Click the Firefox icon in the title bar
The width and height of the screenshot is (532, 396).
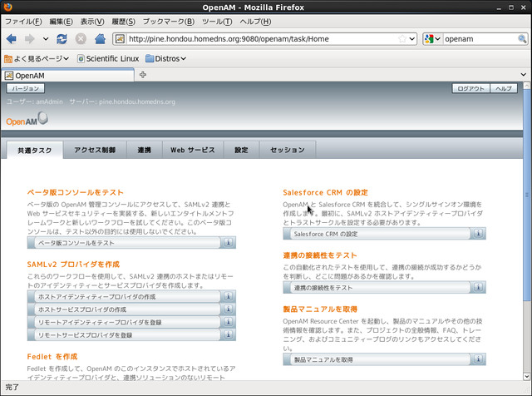7,7
